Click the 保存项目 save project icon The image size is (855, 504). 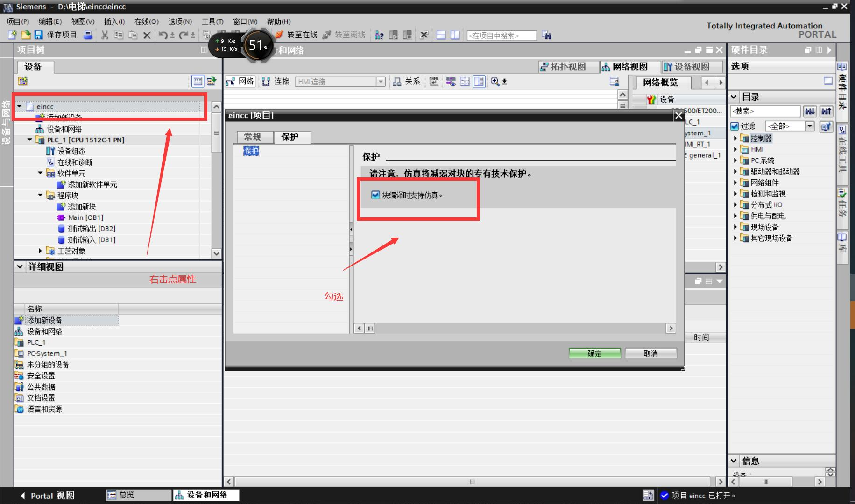tap(56, 35)
